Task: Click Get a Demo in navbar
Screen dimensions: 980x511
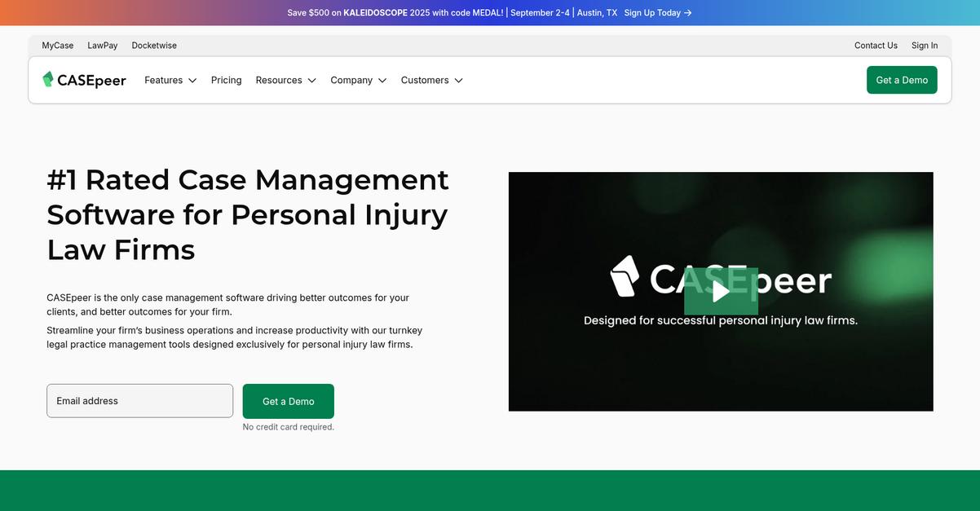Action: pyautogui.click(x=902, y=80)
